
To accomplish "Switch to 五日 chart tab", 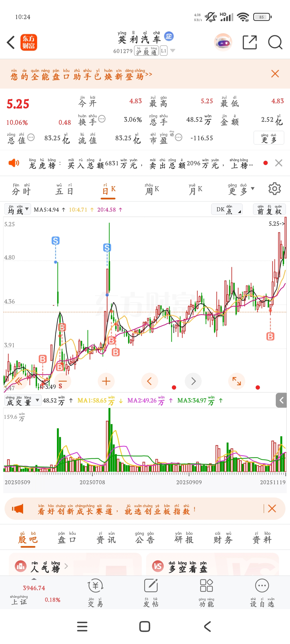I will click(x=64, y=189).
